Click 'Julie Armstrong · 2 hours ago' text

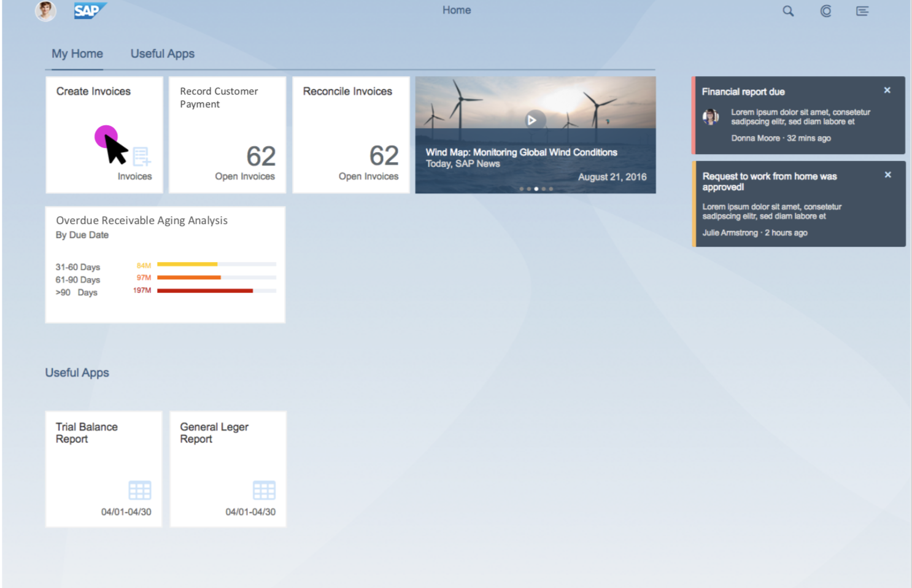[x=755, y=233]
